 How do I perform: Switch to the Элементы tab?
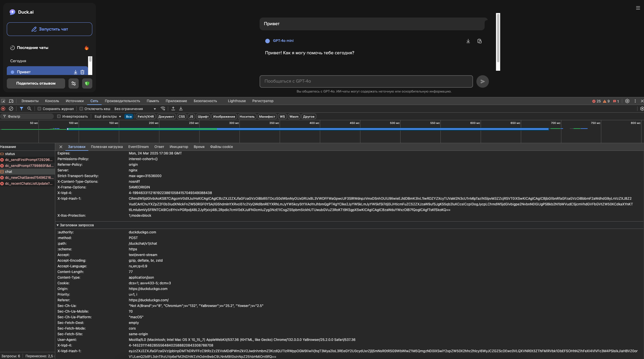coord(30,101)
